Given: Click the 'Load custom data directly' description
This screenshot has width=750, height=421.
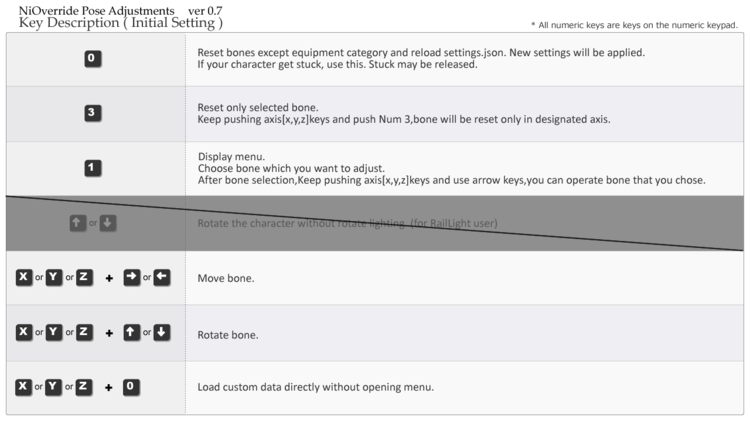Looking at the screenshot, I should pyautogui.click(x=316, y=387).
